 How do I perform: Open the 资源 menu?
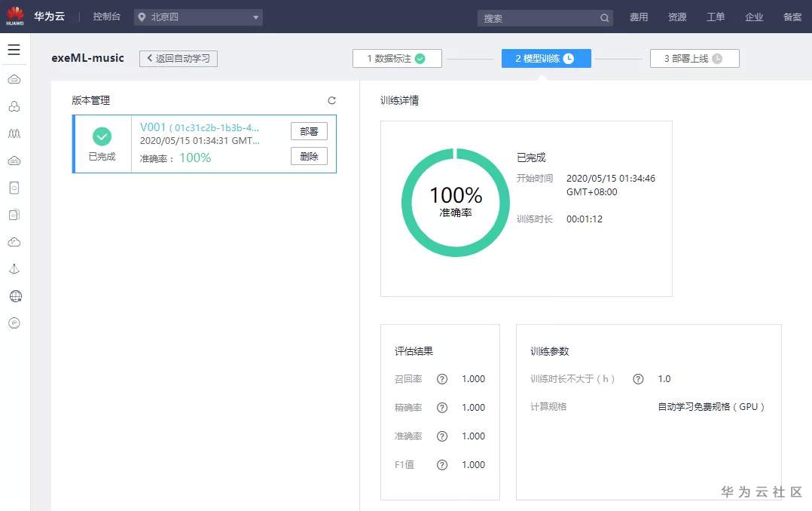(x=677, y=17)
